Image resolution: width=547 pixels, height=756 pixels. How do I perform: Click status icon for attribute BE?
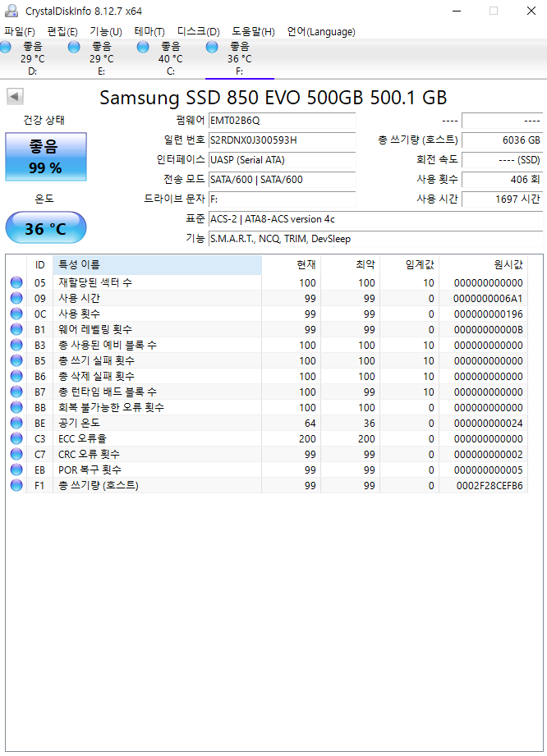(x=16, y=423)
